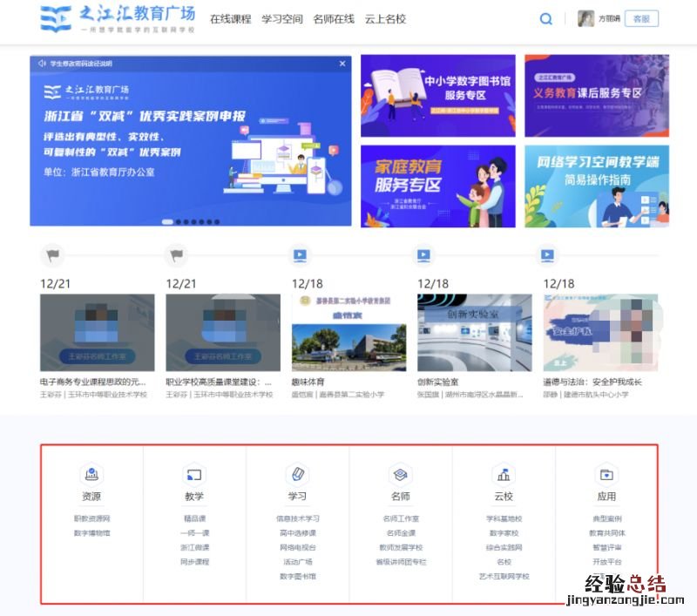Viewport: 697px width, 616px height.
Task: Open the 职教资源网 link
Action: coord(91,518)
